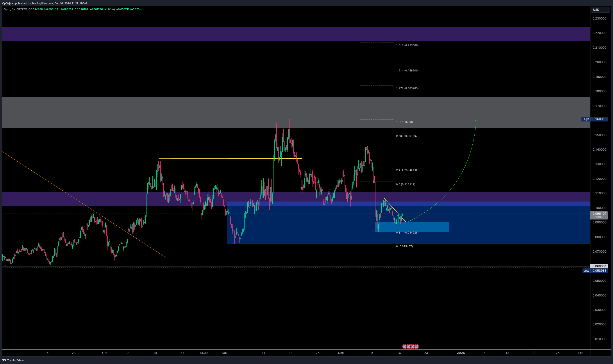Select the Fib level 1 (0.160778) label
Screen dimensions: 613x364
[404, 122]
